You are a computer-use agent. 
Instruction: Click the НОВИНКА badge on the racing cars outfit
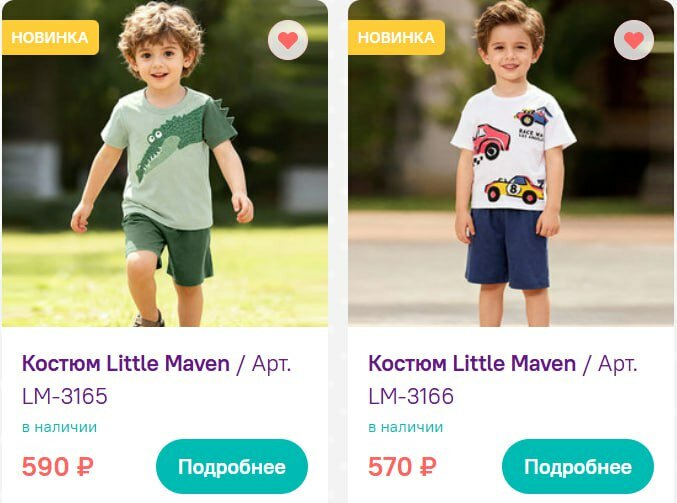coord(396,38)
